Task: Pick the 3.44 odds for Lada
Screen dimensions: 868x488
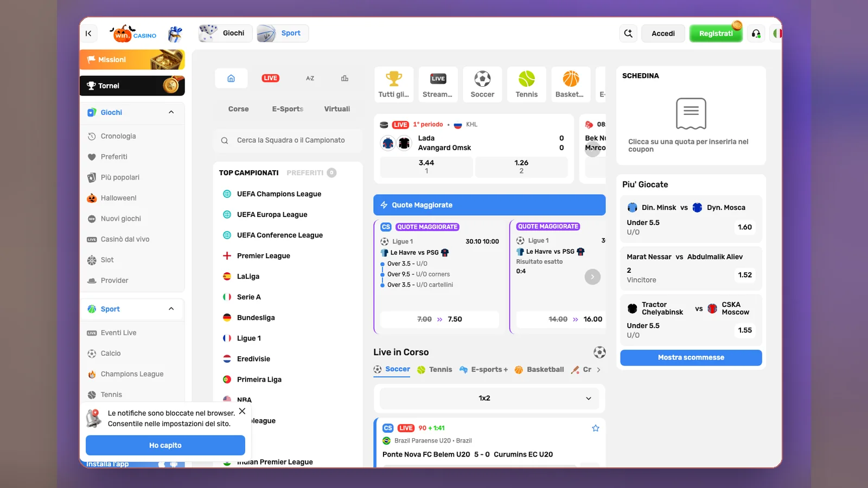Action: [x=426, y=167]
